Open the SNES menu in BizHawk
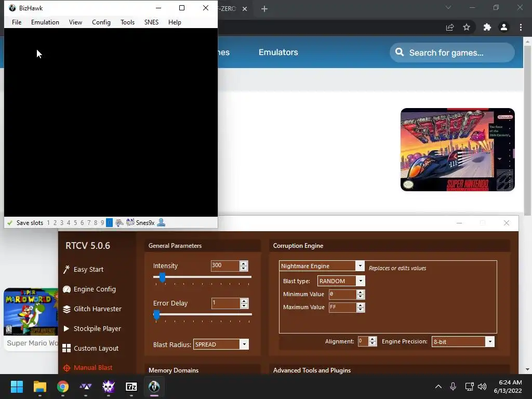This screenshot has height=399, width=532. [151, 22]
